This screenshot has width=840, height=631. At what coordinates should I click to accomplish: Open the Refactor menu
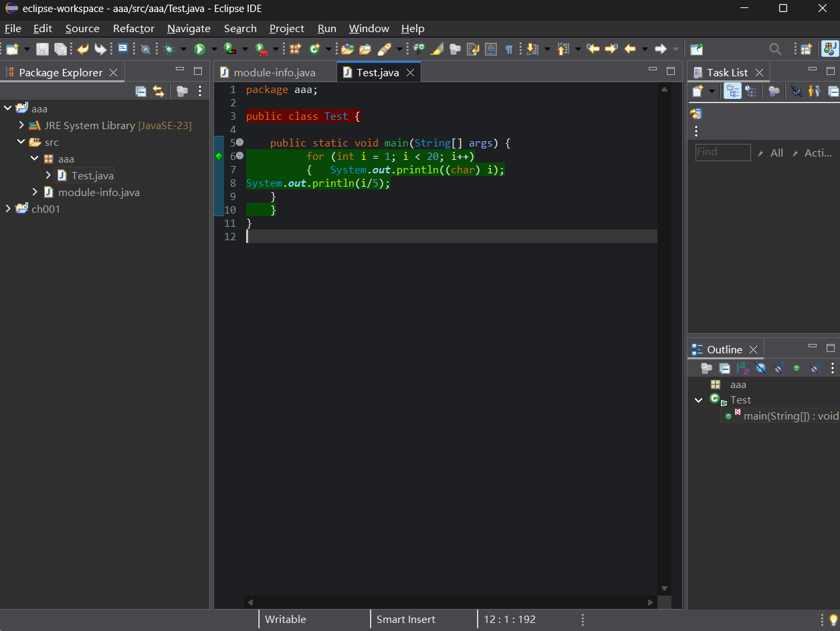point(134,28)
